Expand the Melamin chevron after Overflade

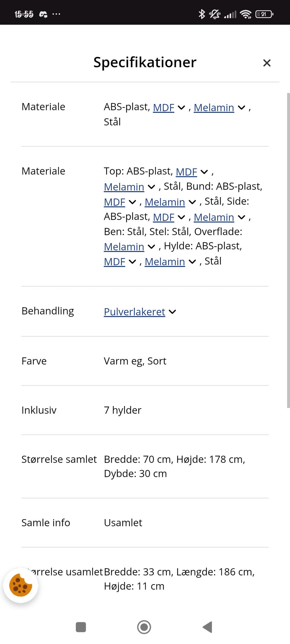click(152, 247)
